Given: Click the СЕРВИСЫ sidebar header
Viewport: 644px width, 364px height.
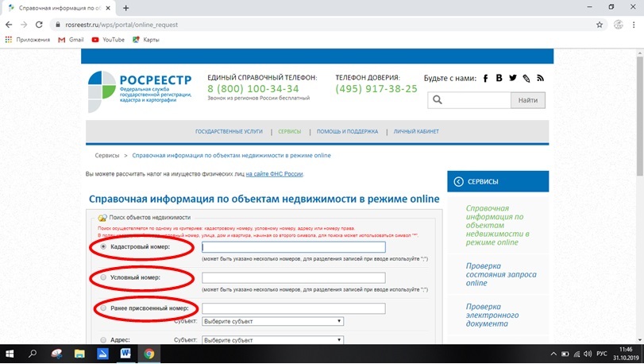Looking at the screenshot, I should pyautogui.click(x=498, y=181).
